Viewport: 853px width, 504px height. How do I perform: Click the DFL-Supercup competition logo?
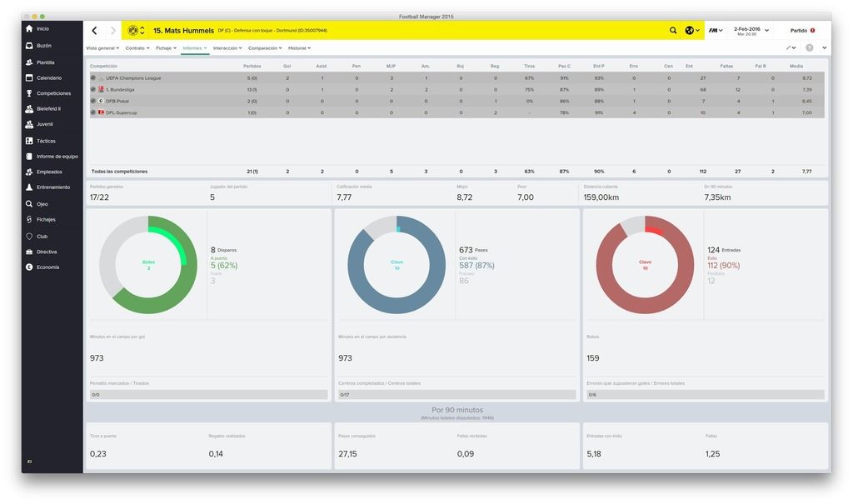tap(101, 112)
